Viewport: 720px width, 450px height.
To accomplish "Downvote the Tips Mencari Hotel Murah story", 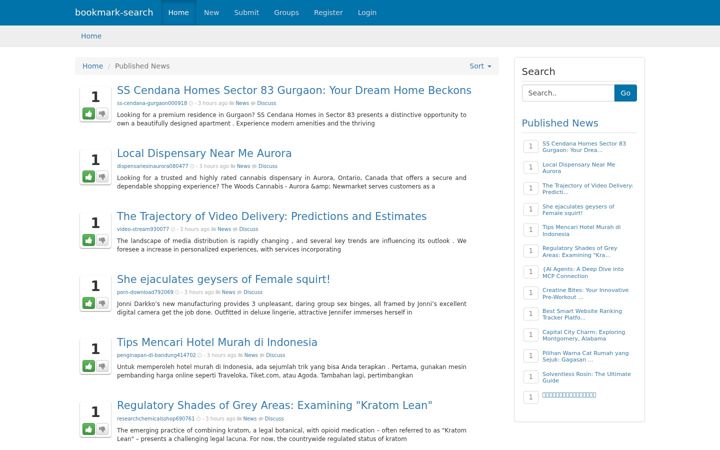I will point(102,366).
